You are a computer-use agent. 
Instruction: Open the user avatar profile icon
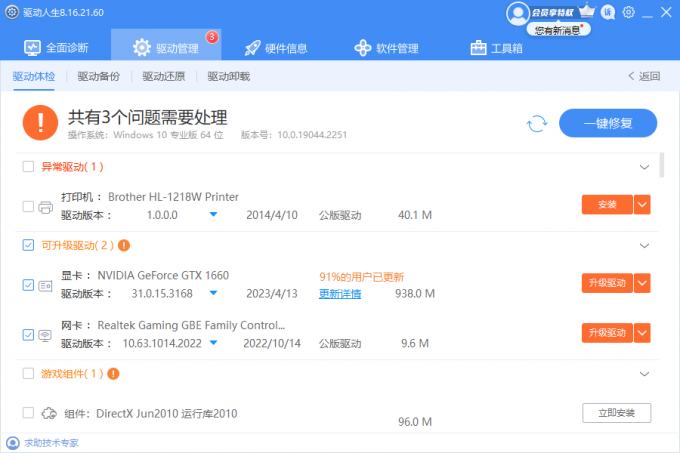[518, 14]
